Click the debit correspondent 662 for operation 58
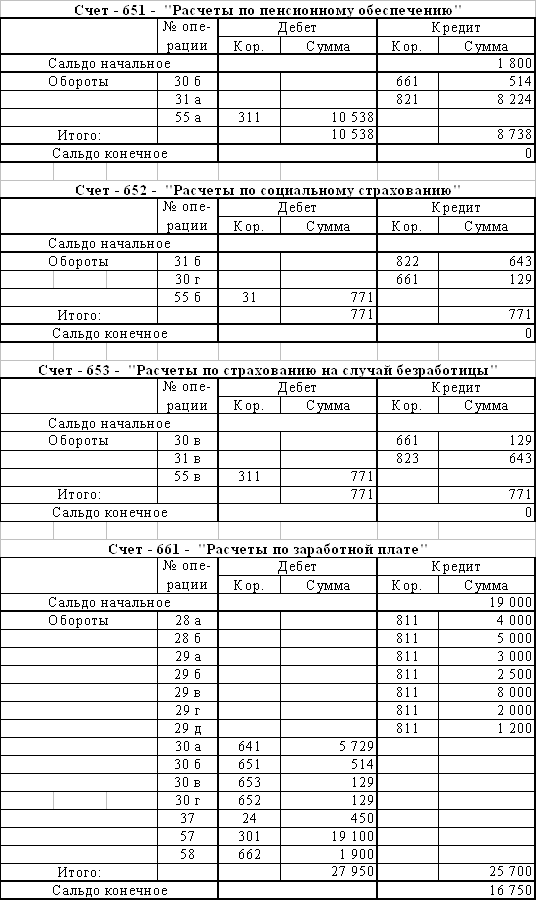Viewport: 536px width, 900px height. tap(249, 854)
